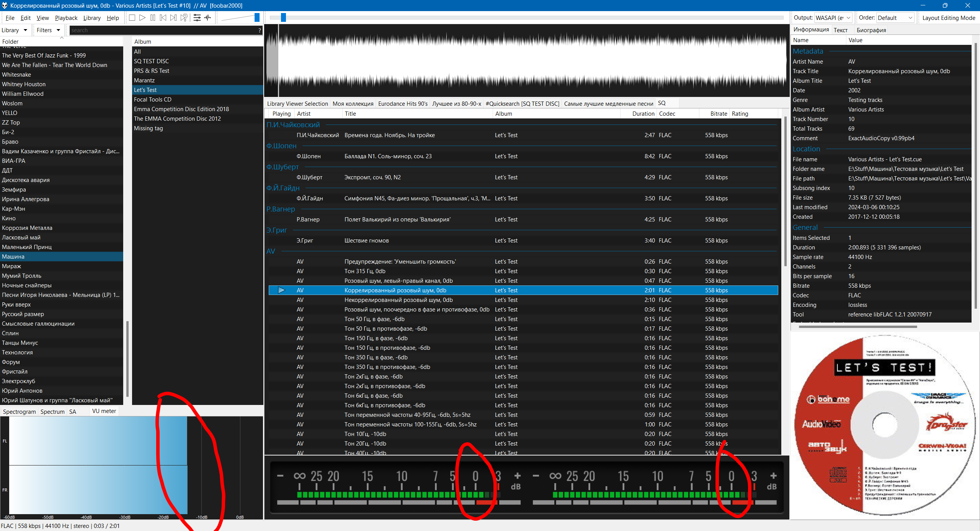The height and width of the screenshot is (531, 980).
Task: Skip to previous track with the toolbar icon
Action: pos(163,18)
